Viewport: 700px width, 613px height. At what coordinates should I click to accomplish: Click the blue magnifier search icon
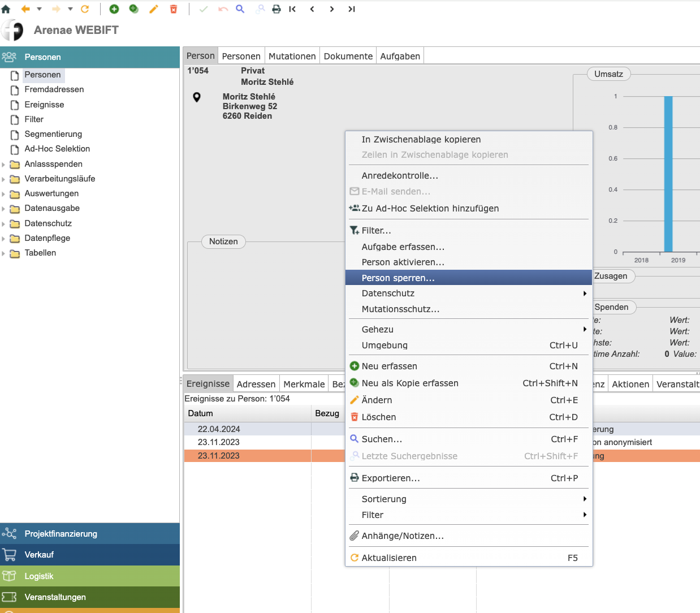[x=240, y=9]
